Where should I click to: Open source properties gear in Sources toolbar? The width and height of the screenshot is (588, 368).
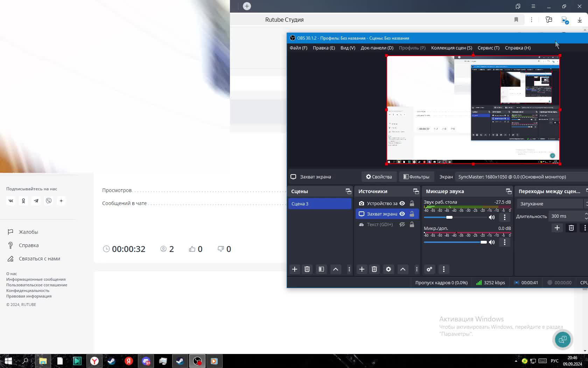388,269
